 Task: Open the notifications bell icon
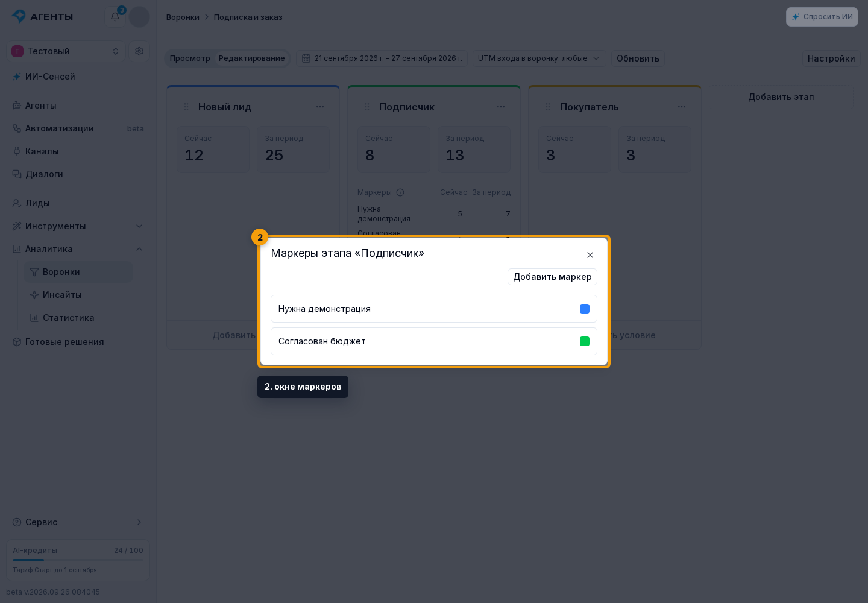click(x=115, y=17)
